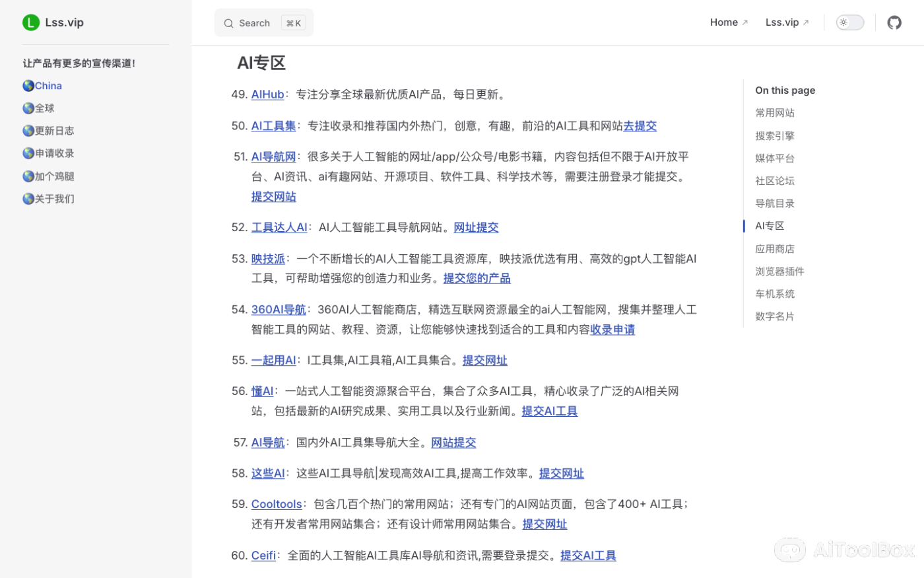
Task: Select AI专区 in the On this page outline
Action: click(770, 225)
